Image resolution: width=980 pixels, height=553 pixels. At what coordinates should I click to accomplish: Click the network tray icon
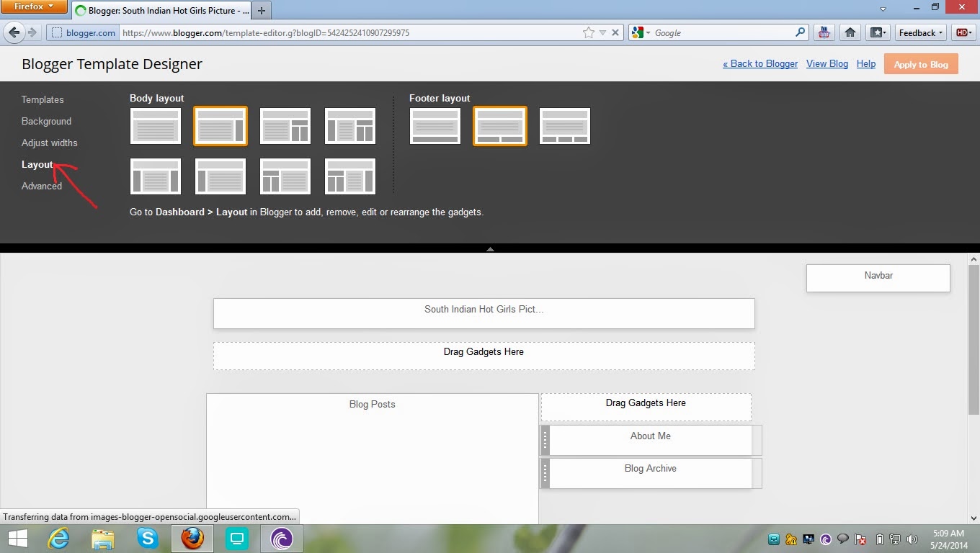coord(896,539)
